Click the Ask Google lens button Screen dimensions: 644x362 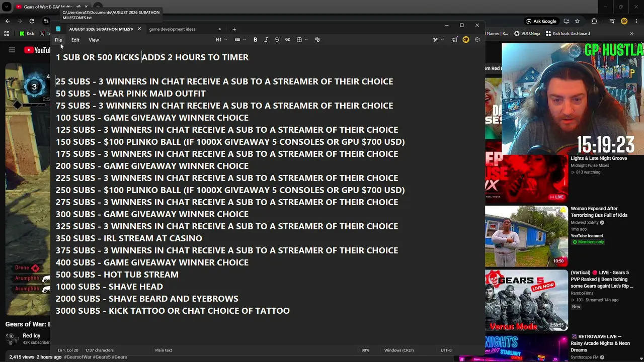pyautogui.click(x=541, y=21)
